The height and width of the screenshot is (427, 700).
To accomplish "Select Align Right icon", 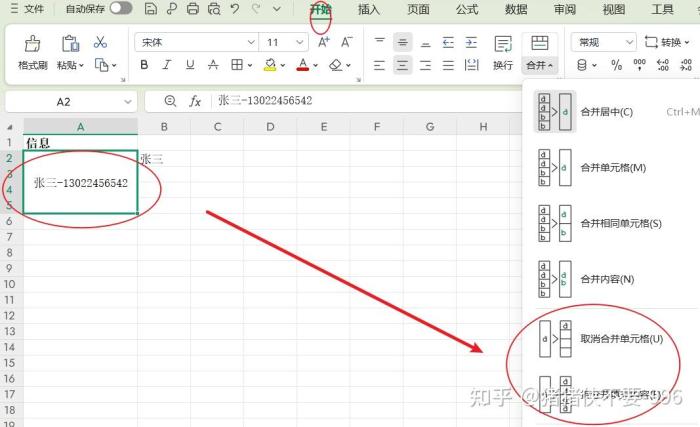I will 426,66.
